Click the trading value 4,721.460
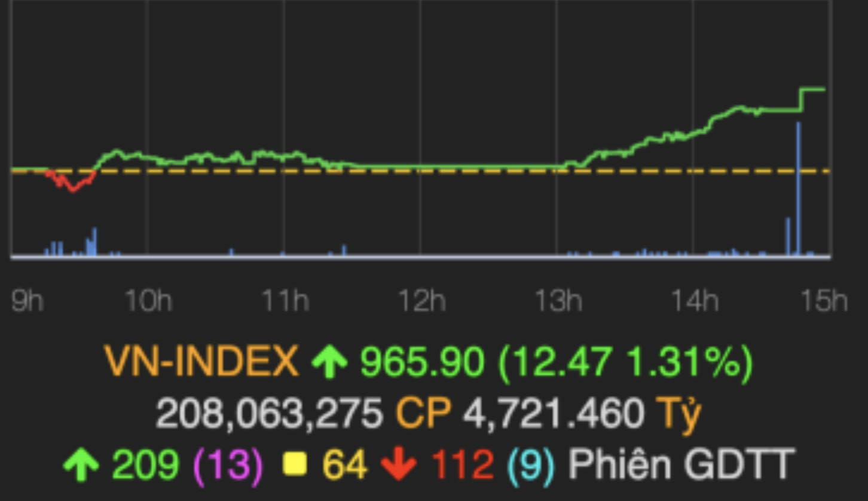Viewport: 868px width, 501px height. [x=554, y=414]
